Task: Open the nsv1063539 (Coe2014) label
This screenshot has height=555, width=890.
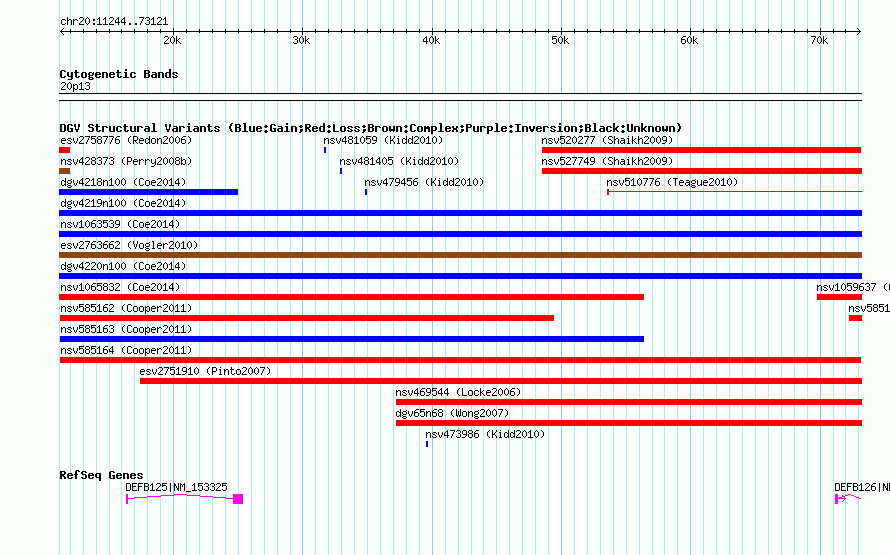Action: 120,224
